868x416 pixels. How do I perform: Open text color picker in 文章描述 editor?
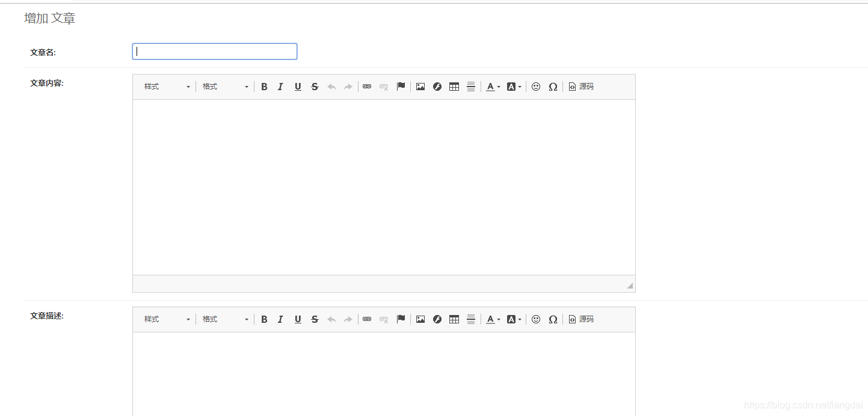[x=493, y=319]
